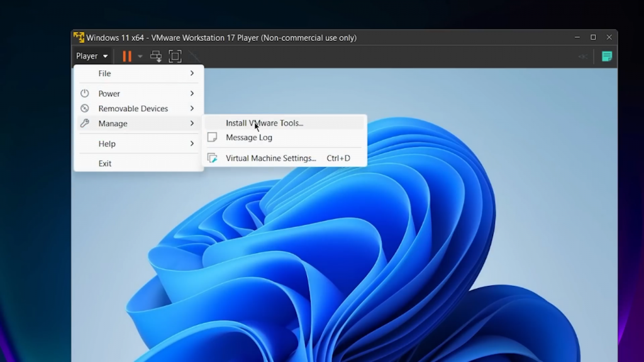
Task: Close the VMware Player window
Action: 609,37
